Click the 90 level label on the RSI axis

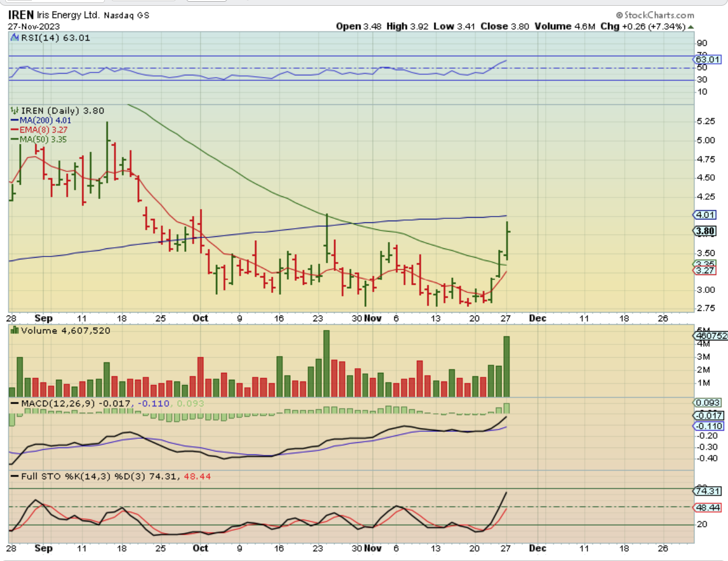pos(702,43)
